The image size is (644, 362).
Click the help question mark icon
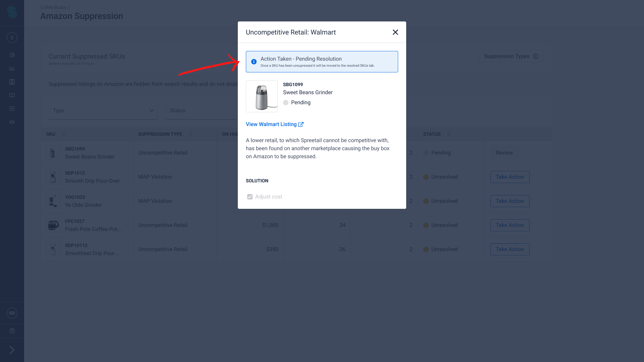(x=12, y=331)
